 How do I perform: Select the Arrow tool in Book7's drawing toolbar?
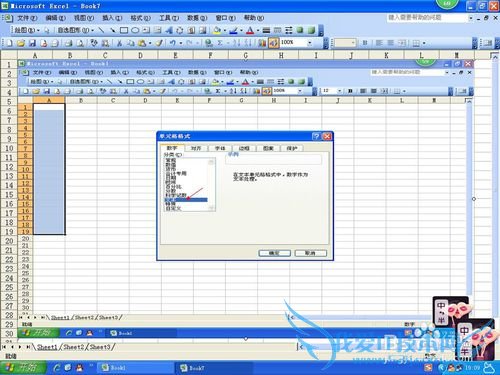coord(113,30)
